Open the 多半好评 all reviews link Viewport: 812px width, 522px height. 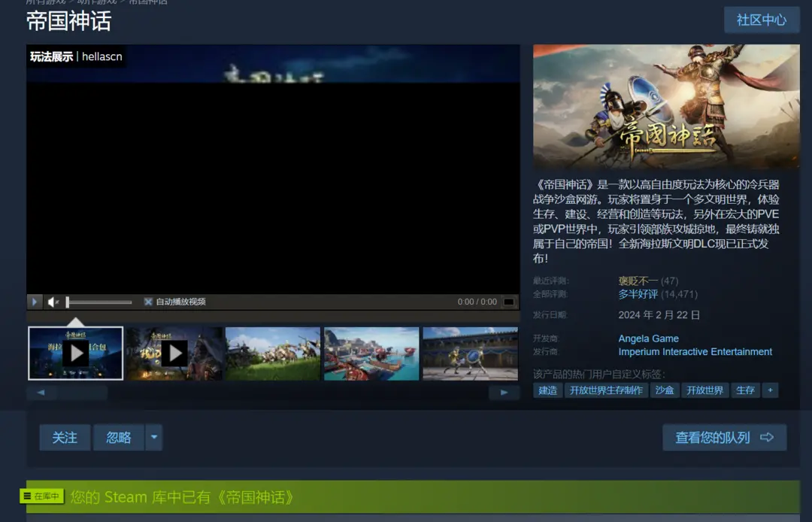click(638, 294)
